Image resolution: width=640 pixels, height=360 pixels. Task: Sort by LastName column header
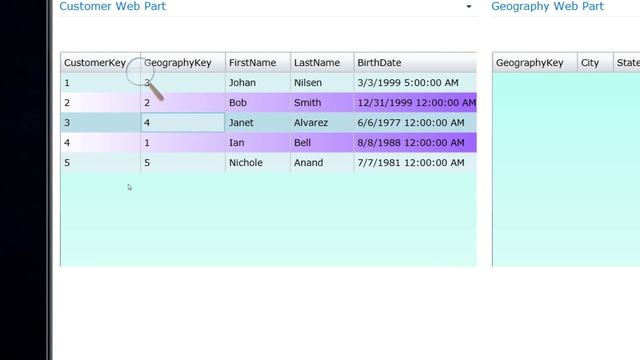click(322, 62)
